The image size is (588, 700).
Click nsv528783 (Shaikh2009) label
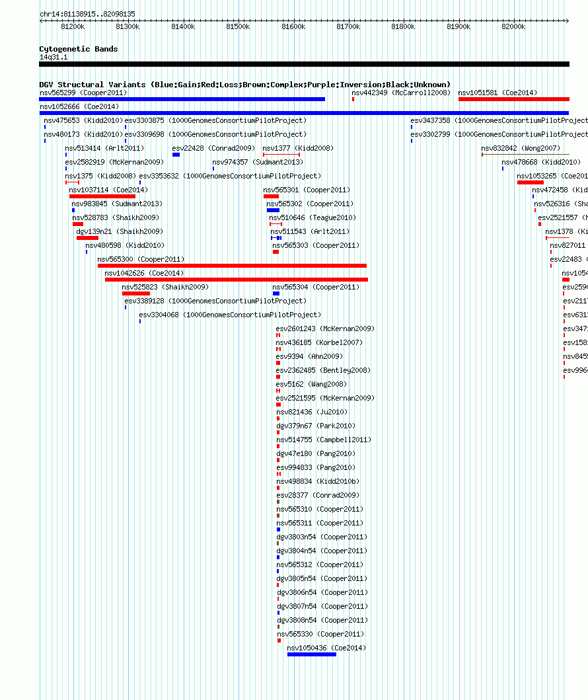116,217
